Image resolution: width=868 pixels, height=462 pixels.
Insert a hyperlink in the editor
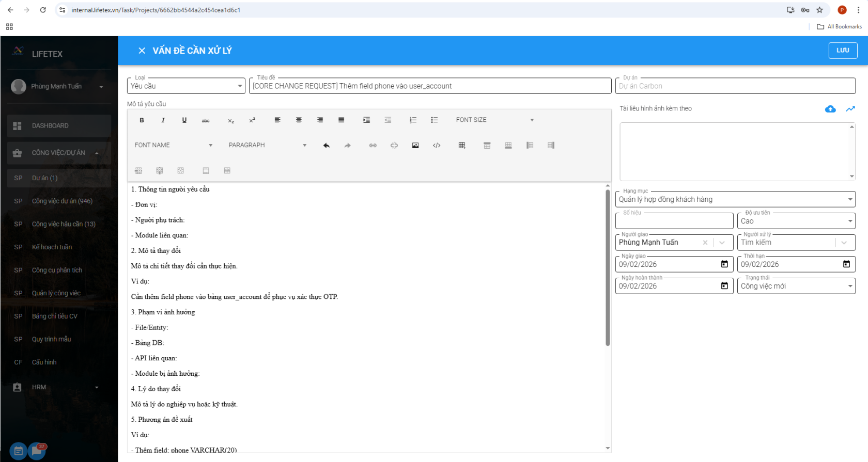pos(373,146)
